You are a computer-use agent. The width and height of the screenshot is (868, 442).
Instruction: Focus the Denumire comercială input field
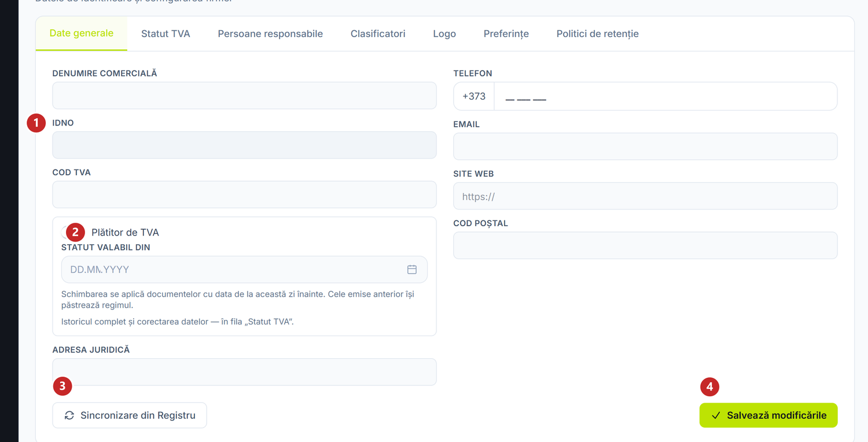[244, 95]
